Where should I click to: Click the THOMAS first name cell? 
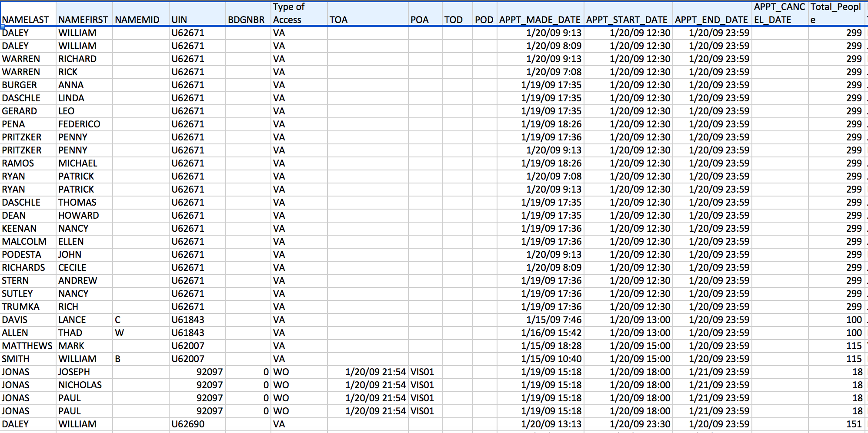[84, 203]
